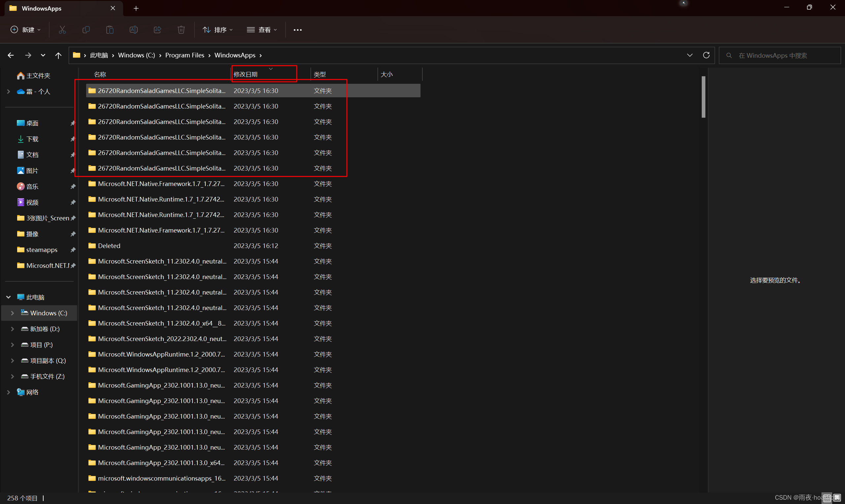The width and height of the screenshot is (845, 504).
Task: Click Program Files in the breadcrumb
Action: [185, 55]
